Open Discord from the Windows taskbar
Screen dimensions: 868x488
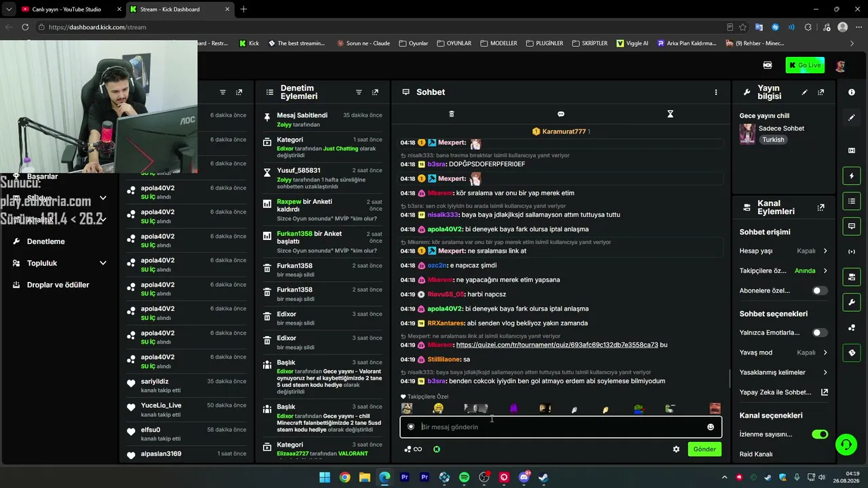click(x=524, y=477)
